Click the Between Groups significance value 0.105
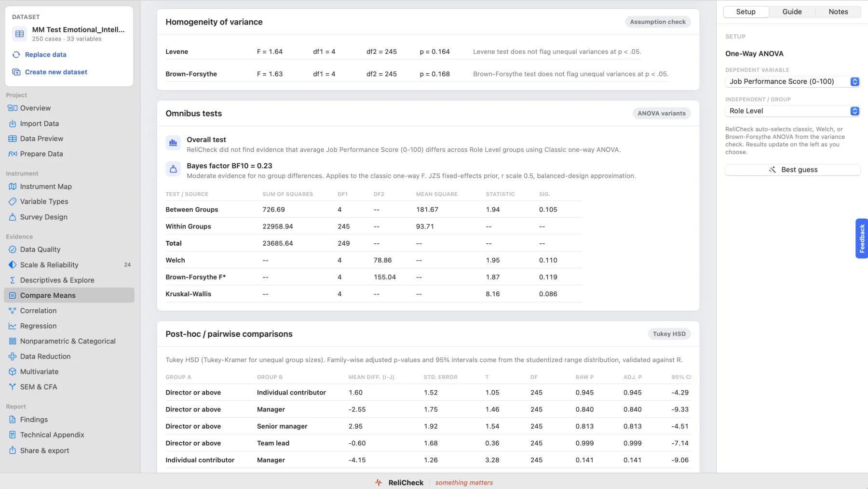This screenshot has width=868, height=489. 548,210
